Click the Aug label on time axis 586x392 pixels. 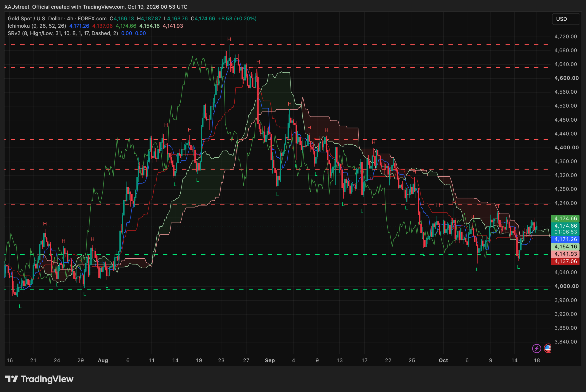[x=103, y=360]
